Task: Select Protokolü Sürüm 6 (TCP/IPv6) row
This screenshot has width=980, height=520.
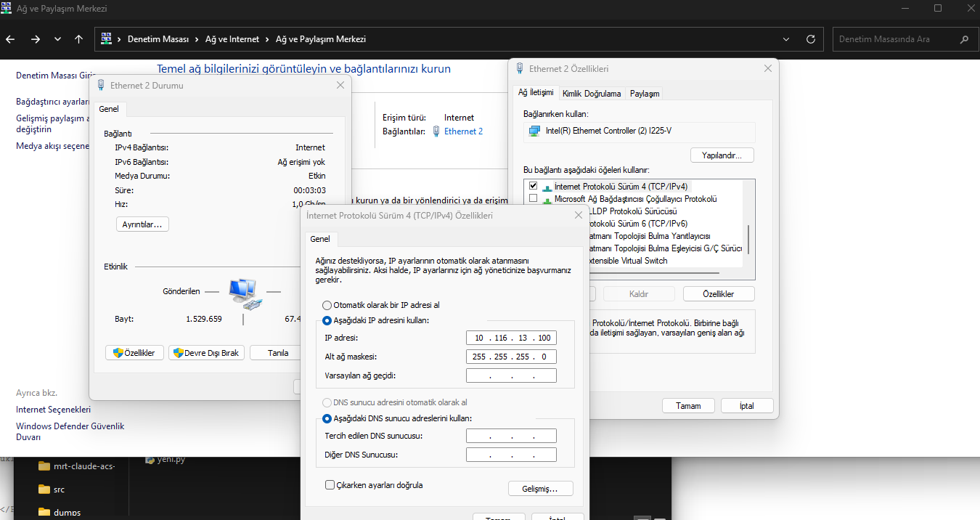Action: (639, 224)
